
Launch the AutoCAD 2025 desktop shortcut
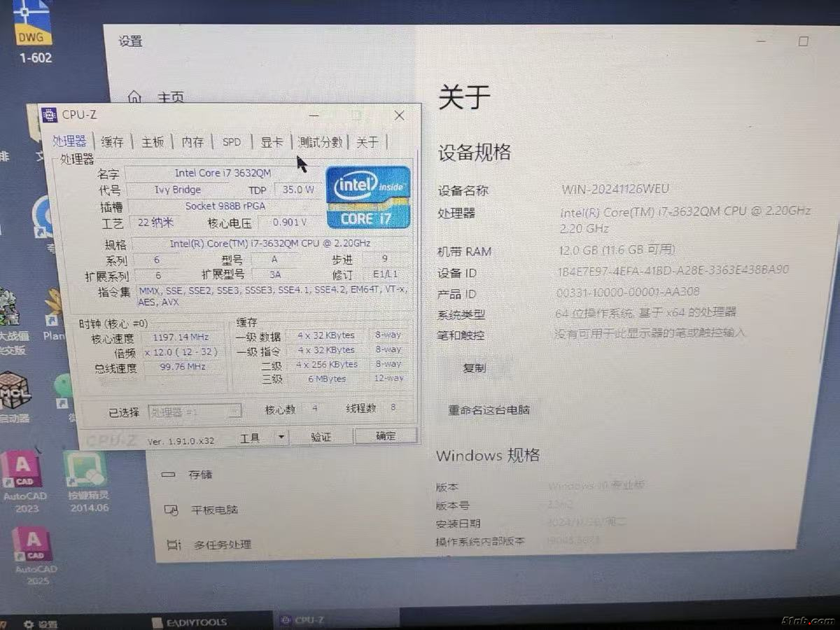pos(34,556)
